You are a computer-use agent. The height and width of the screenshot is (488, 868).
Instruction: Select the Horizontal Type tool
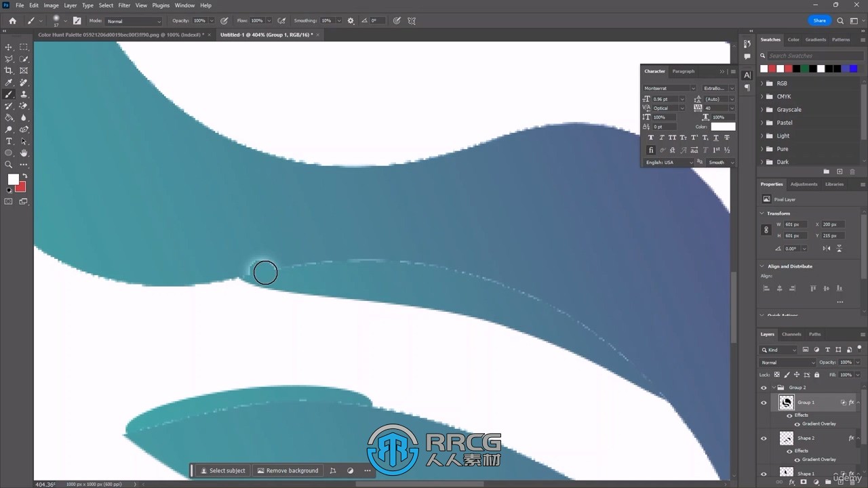click(x=9, y=141)
